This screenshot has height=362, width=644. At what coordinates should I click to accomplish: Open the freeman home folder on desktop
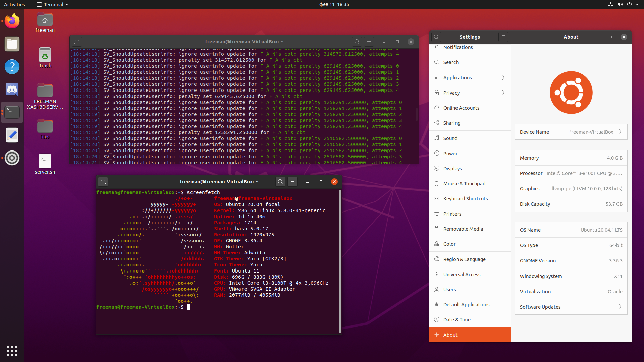(45, 22)
